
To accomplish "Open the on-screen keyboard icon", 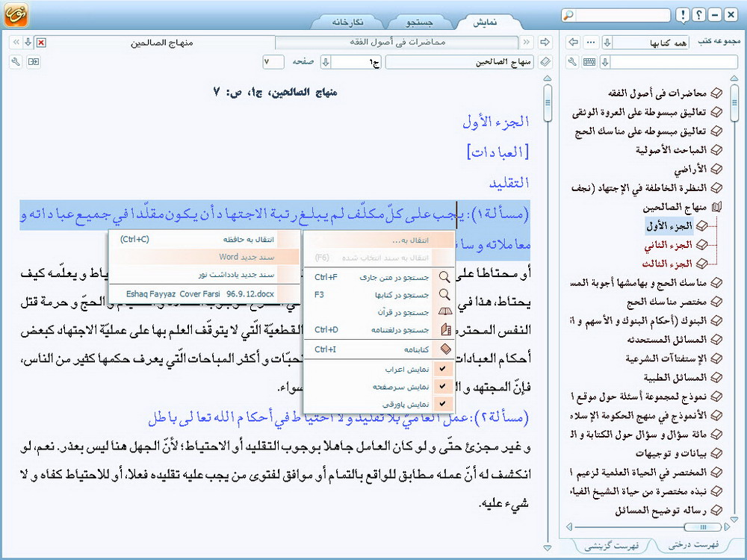I will 589,61.
